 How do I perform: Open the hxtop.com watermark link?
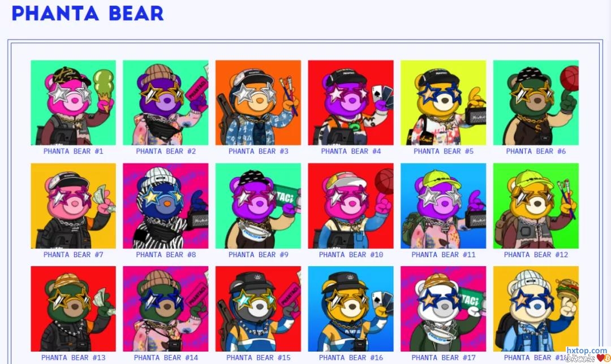coord(587,351)
